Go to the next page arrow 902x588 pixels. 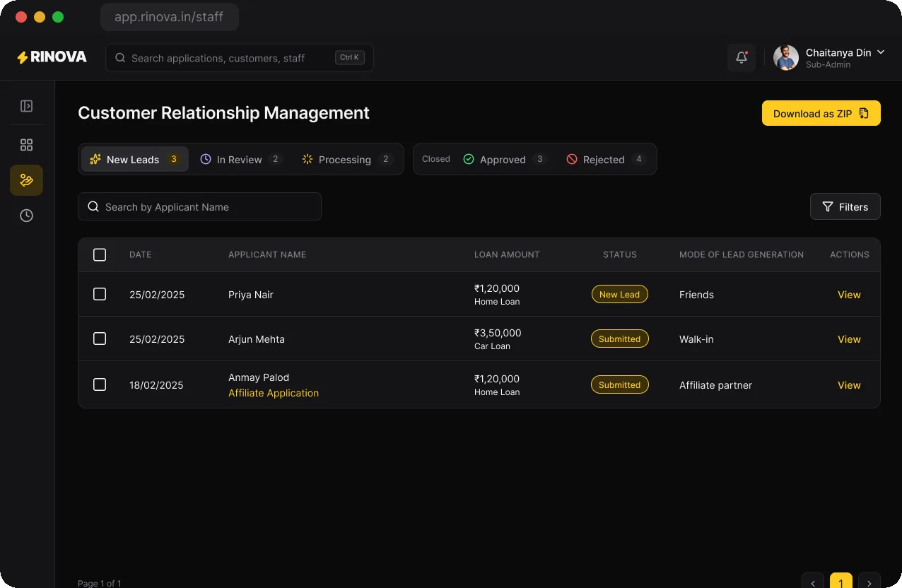click(869, 582)
